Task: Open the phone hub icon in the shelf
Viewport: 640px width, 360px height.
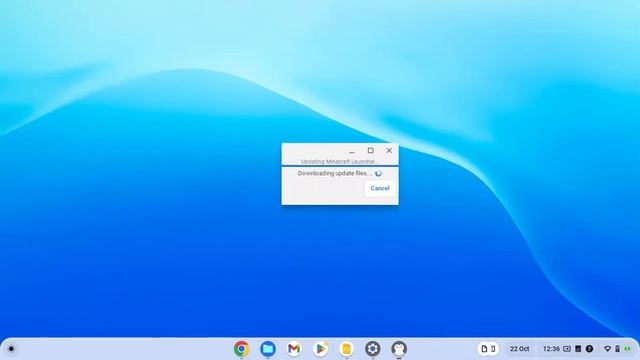Action: pos(493,349)
